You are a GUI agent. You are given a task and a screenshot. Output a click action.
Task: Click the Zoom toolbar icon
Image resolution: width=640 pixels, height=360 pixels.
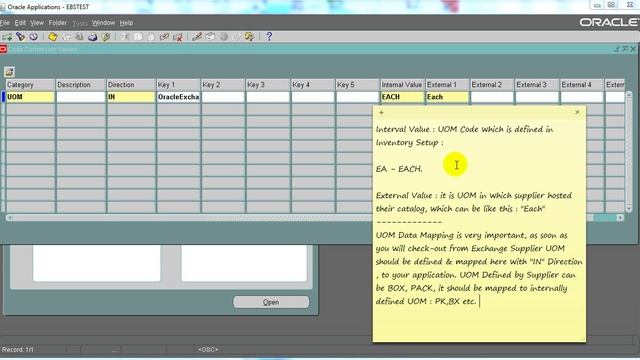(x=210, y=37)
